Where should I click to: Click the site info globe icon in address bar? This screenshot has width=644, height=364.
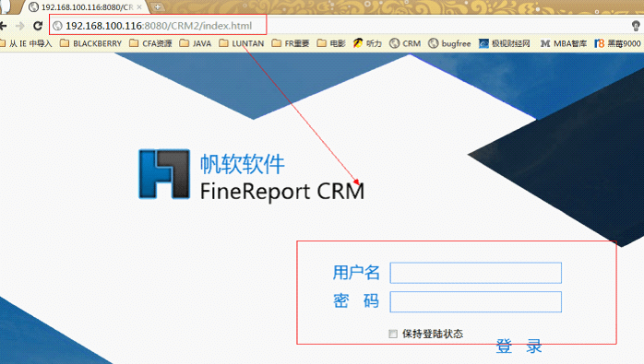57,26
